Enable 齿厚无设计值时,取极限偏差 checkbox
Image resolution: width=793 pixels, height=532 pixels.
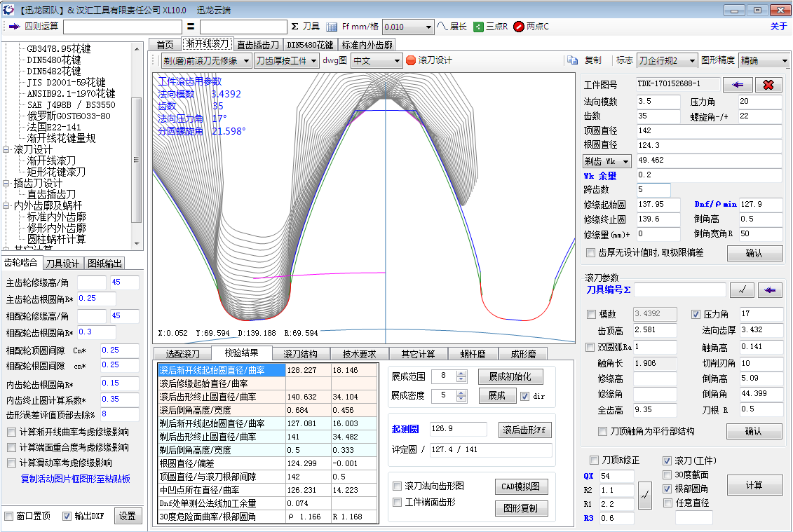coord(590,253)
